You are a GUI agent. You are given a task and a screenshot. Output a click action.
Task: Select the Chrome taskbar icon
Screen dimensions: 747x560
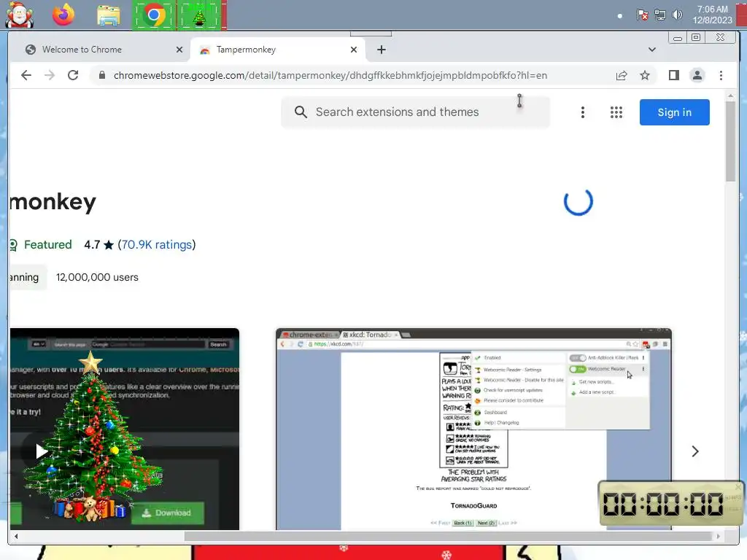(153, 15)
